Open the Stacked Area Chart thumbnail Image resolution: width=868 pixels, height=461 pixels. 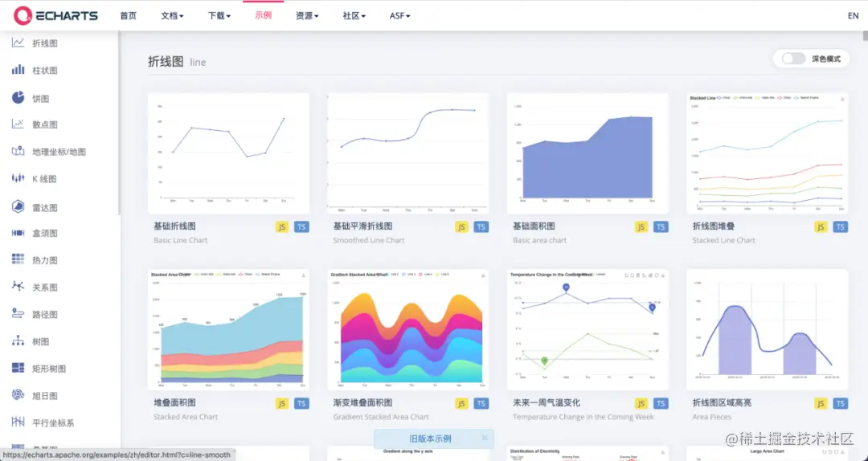point(228,330)
